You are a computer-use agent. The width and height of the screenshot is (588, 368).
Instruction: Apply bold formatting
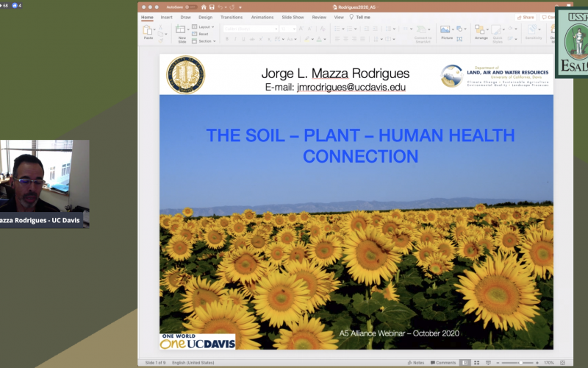(x=227, y=39)
